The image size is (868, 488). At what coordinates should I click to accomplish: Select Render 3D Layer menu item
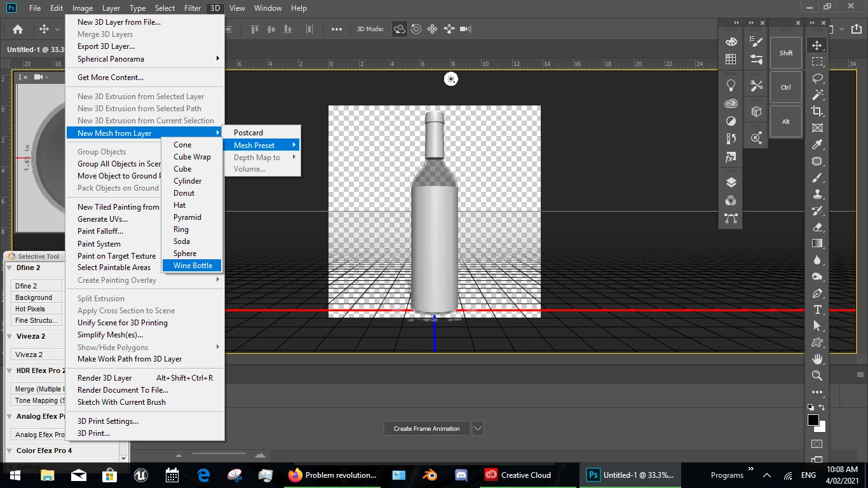pos(105,378)
